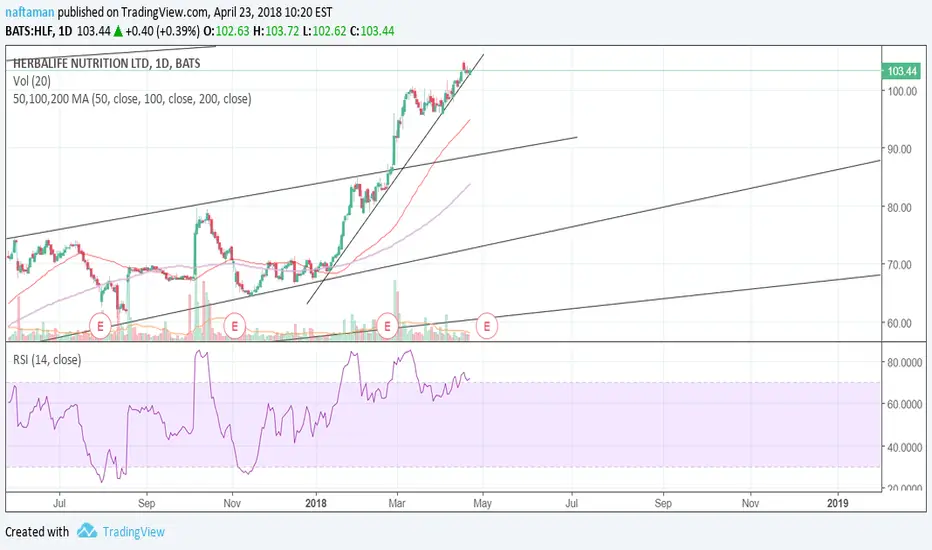Viewport: 932px width, 550px height.
Task: Select the 50,100,200 MA indicator legend
Action: pyautogui.click(x=132, y=99)
